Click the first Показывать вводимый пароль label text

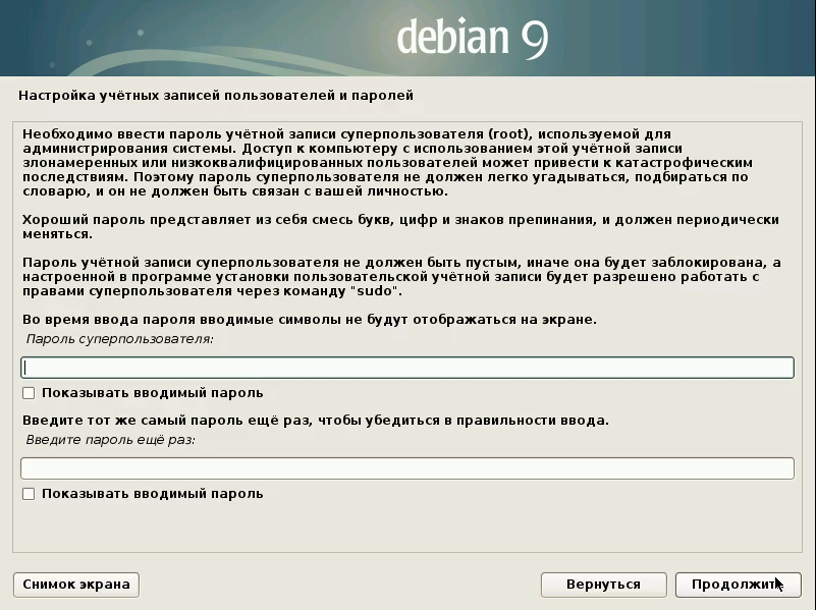click(152, 393)
